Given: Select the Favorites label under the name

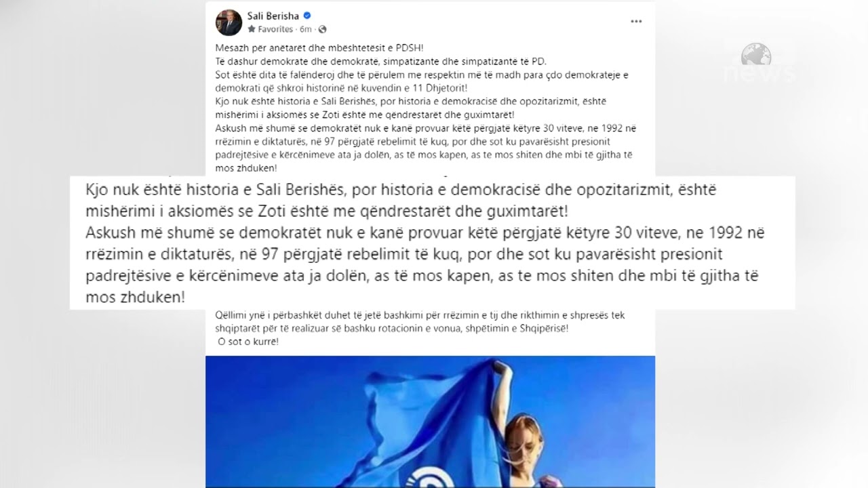Looking at the screenshot, I should (275, 29).
